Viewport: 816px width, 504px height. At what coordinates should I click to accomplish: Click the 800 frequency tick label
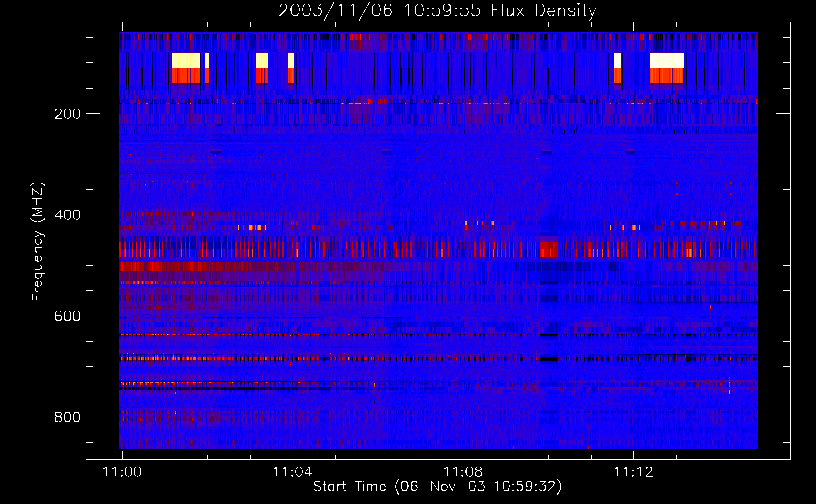[x=68, y=417]
